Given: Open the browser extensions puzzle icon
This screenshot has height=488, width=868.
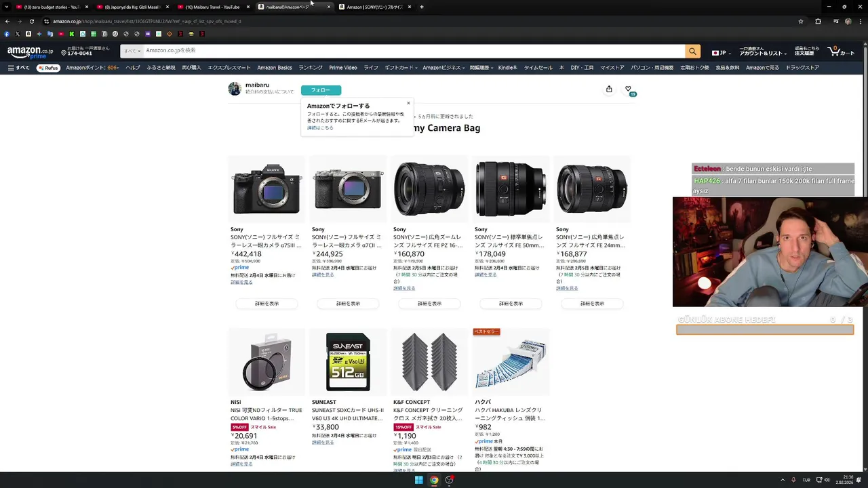Looking at the screenshot, I should [x=818, y=21].
